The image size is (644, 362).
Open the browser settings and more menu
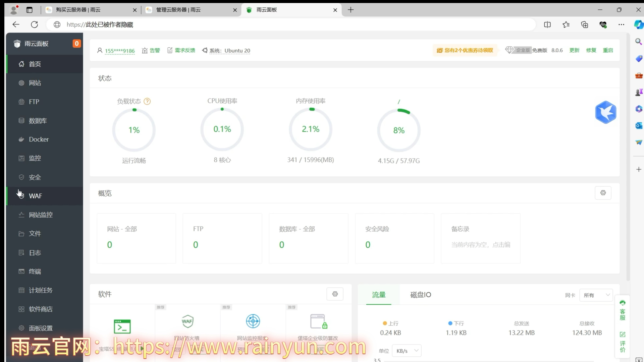(621, 24)
